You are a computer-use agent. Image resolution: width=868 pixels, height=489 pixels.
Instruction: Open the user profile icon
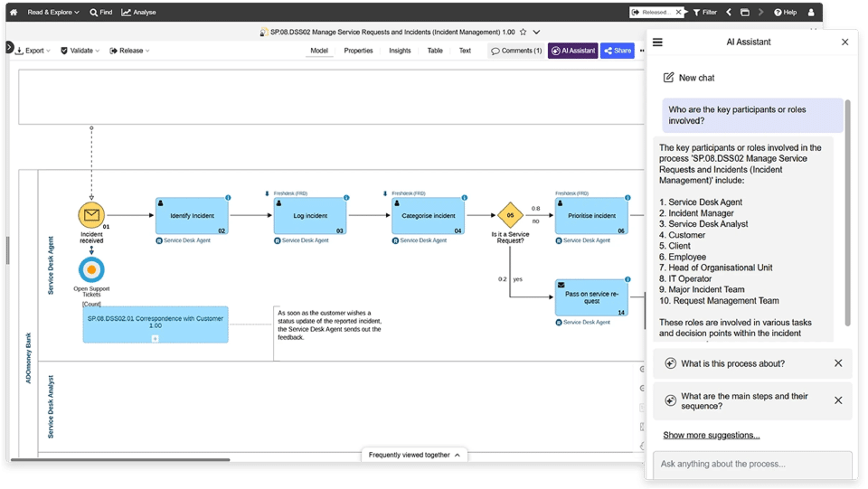(811, 13)
